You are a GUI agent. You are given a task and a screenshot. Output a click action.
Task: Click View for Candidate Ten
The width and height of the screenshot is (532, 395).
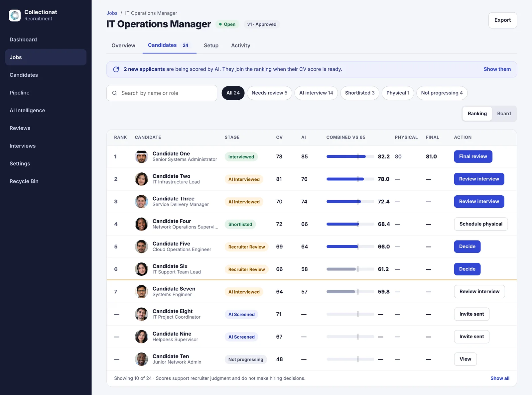465,359
